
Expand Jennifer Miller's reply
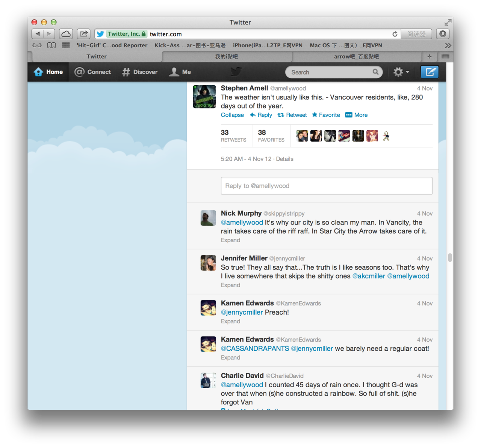[230, 285]
